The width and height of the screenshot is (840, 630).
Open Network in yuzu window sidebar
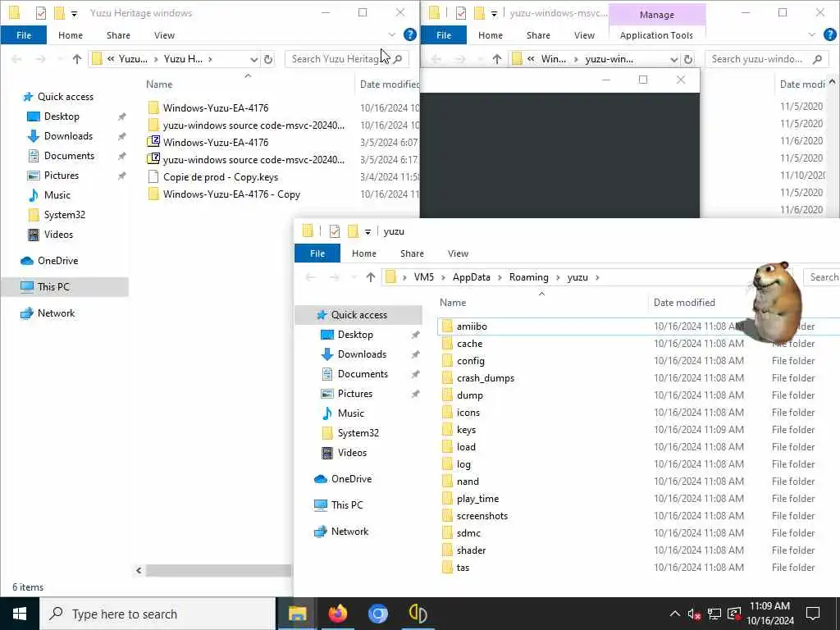[349, 531]
